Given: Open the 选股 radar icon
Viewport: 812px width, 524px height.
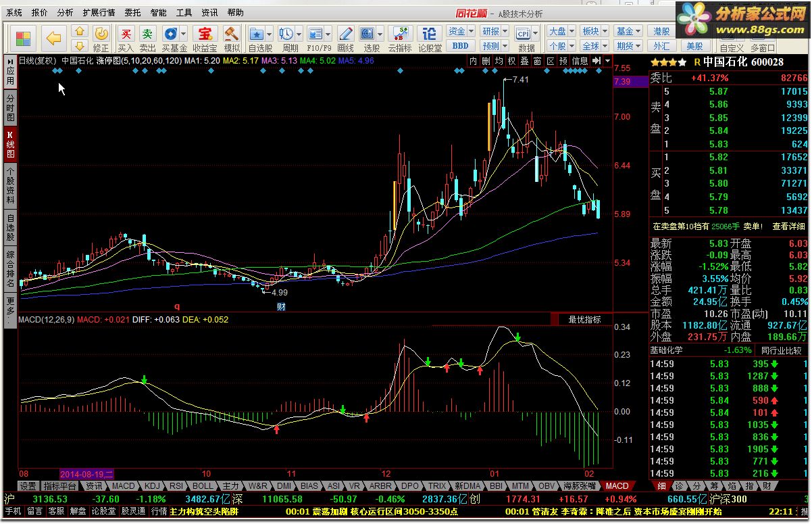Looking at the screenshot, I should point(367,34).
